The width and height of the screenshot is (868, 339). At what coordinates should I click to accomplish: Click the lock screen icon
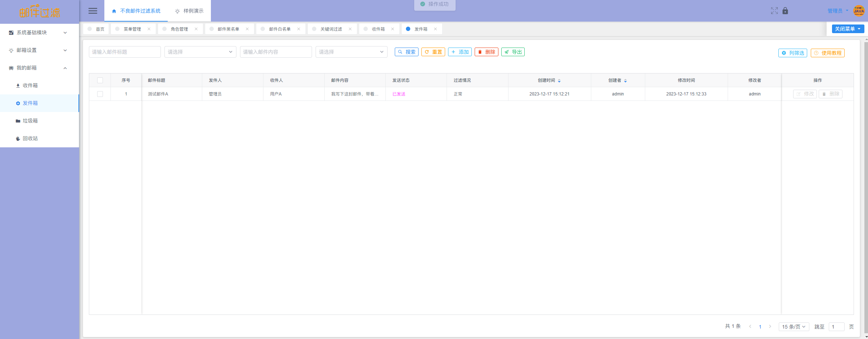[785, 11]
